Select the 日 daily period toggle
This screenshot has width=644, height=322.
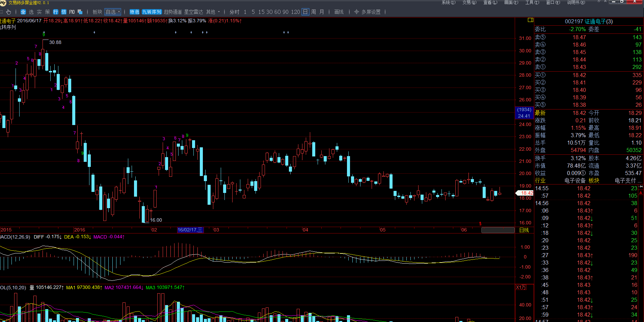305,12
